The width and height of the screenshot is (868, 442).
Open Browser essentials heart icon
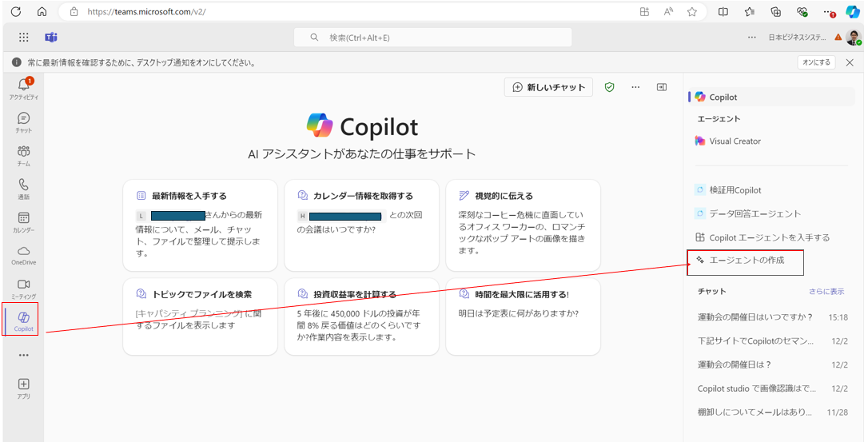tap(802, 12)
